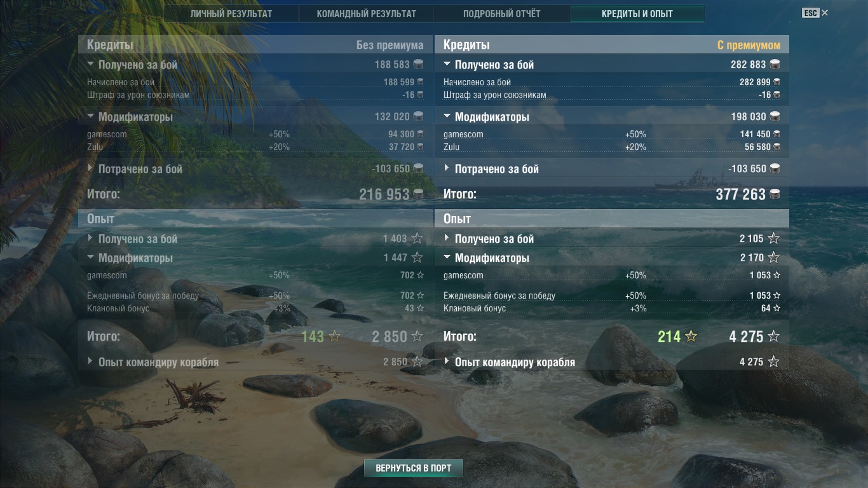Click the silver coin icon beside 377 263 total
Image resolution: width=868 pixels, height=488 pixels.
[775, 194]
